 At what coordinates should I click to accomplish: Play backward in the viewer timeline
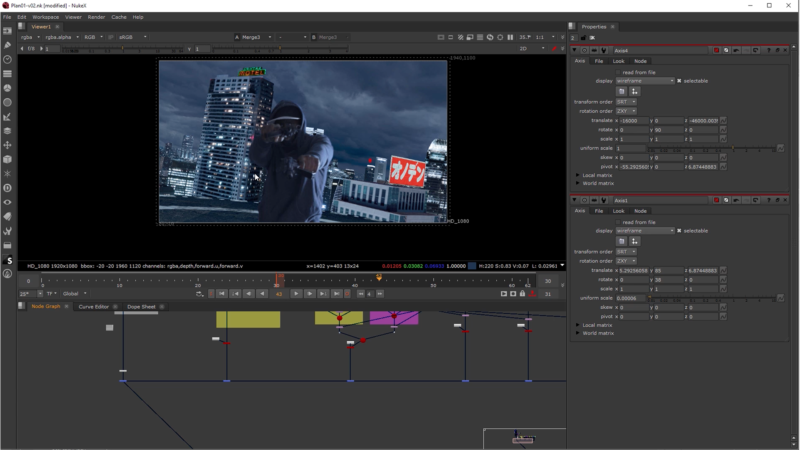click(x=262, y=294)
